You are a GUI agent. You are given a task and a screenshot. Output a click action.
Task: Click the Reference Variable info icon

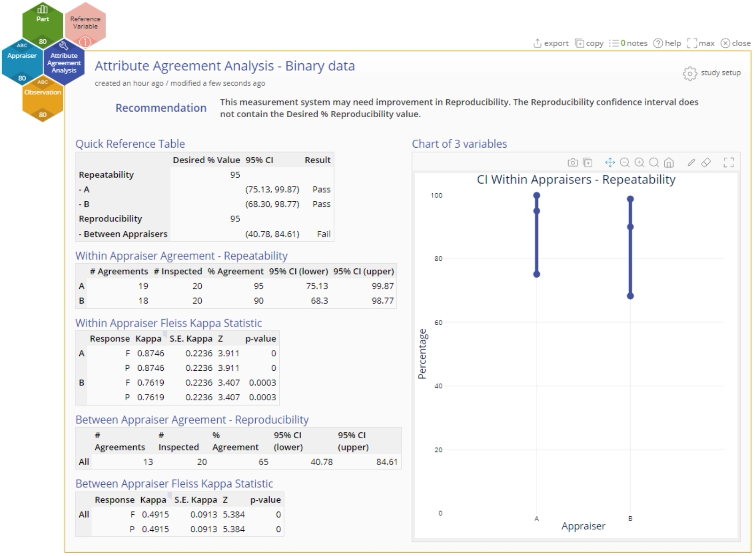[85, 42]
